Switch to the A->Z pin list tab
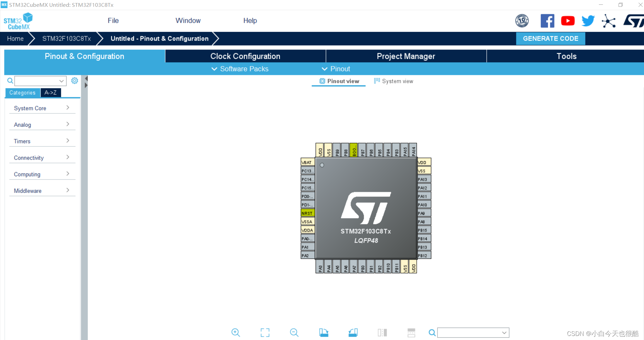 pos(51,92)
